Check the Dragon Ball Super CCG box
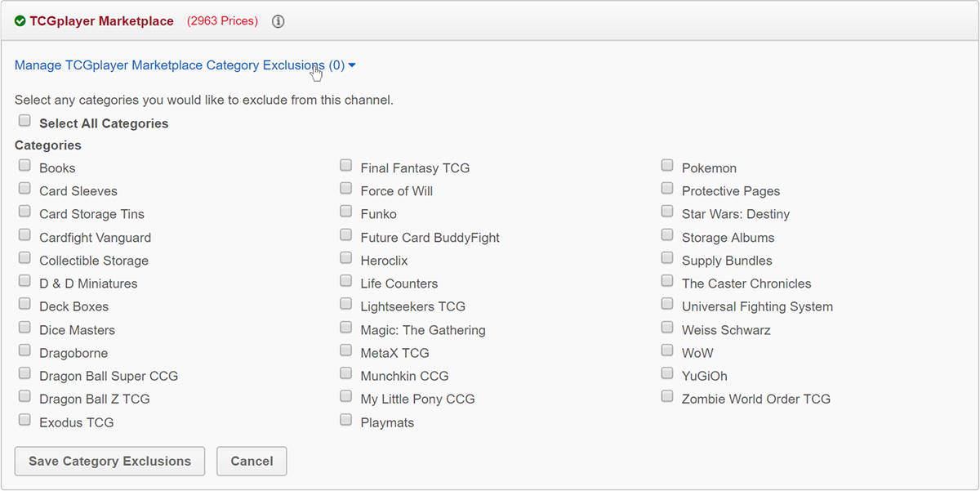Viewport: 980px width, 491px height. coord(24,373)
